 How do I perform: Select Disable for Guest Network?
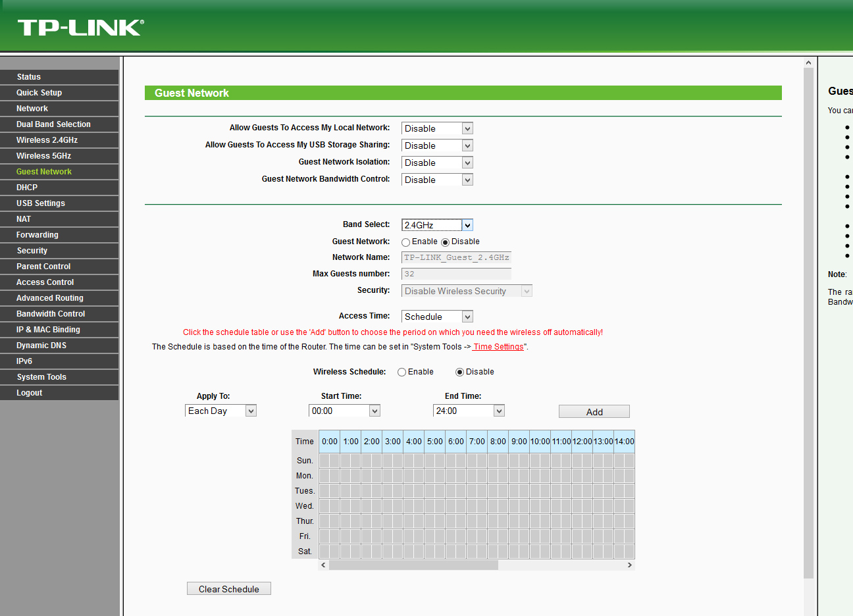[446, 242]
